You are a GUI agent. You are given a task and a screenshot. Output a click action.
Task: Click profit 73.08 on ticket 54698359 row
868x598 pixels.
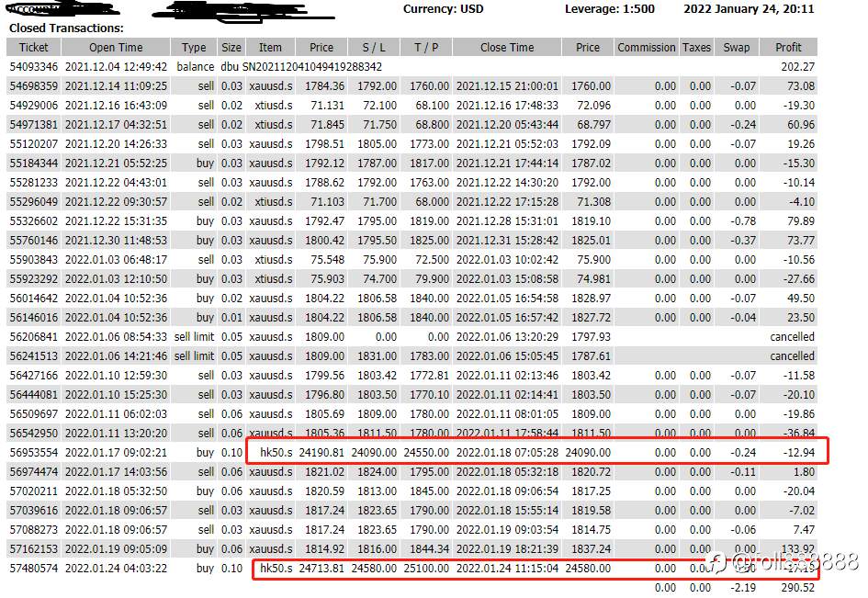coord(800,86)
